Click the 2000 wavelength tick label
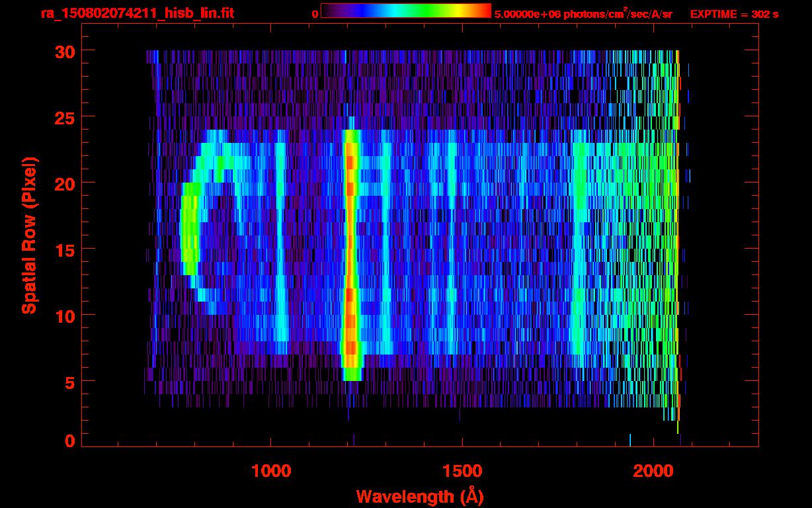 [653, 472]
